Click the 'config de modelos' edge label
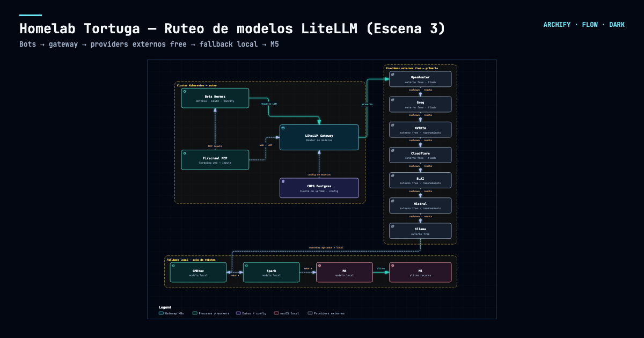644x338 pixels. pyautogui.click(x=319, y=174)
